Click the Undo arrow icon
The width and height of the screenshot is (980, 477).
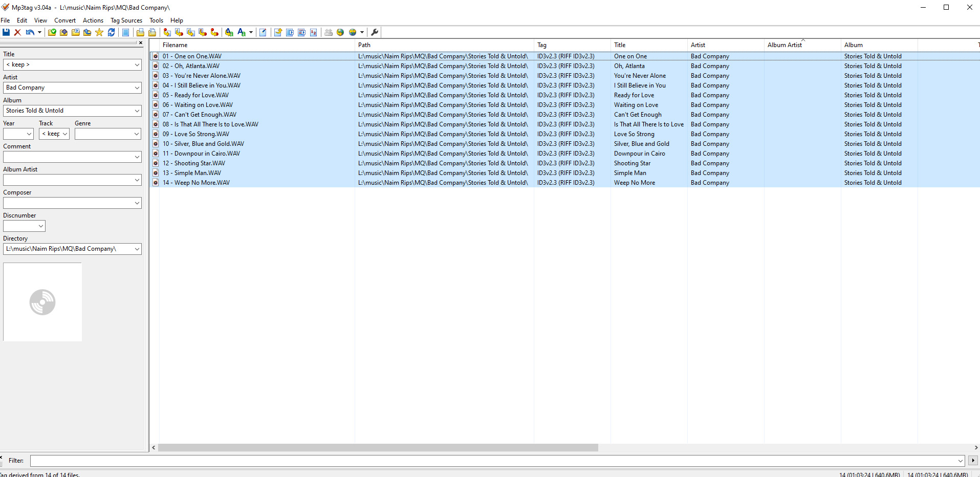click(x=30, y=32)
